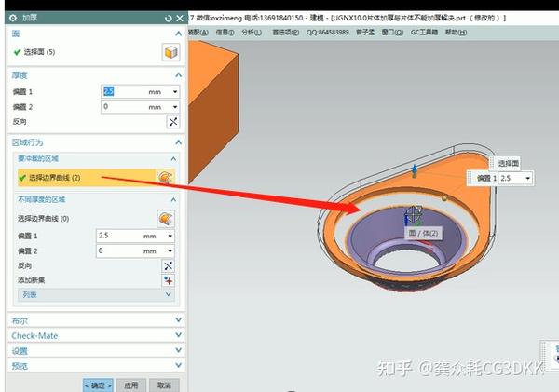This screenshot has height=392, width=559.
Task: Open 偏置 1 dropdown in 不同厚度的区域 section
Action: [x=170, y=236]
